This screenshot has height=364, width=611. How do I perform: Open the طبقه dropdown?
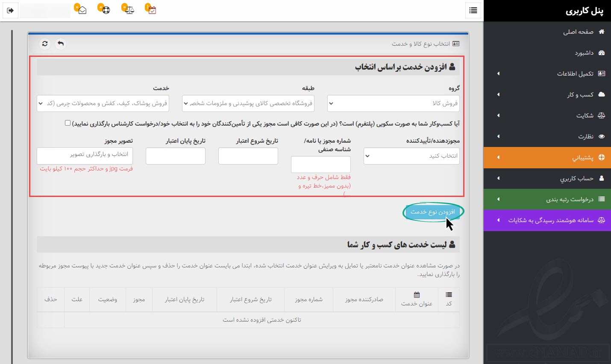click(248, 103)
